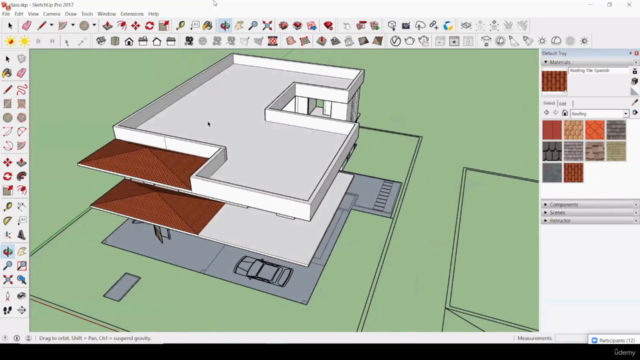Pick the Tape Measure tool in top toolbar
Screen dimensions: 640x360
point(180,26)
